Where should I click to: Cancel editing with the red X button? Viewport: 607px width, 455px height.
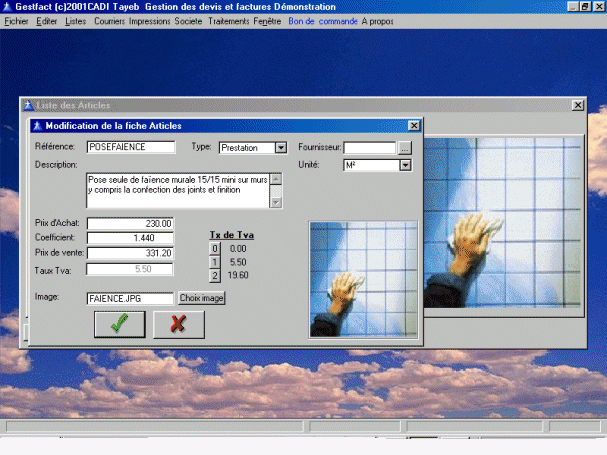tap(178, 324)
